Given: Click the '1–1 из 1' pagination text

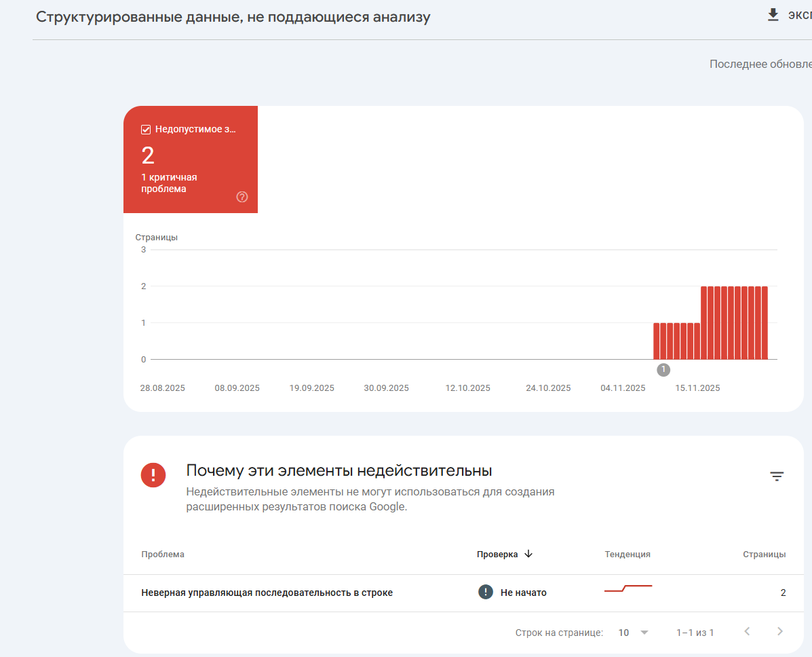Looking at the screenshot, I should point(695,633).
